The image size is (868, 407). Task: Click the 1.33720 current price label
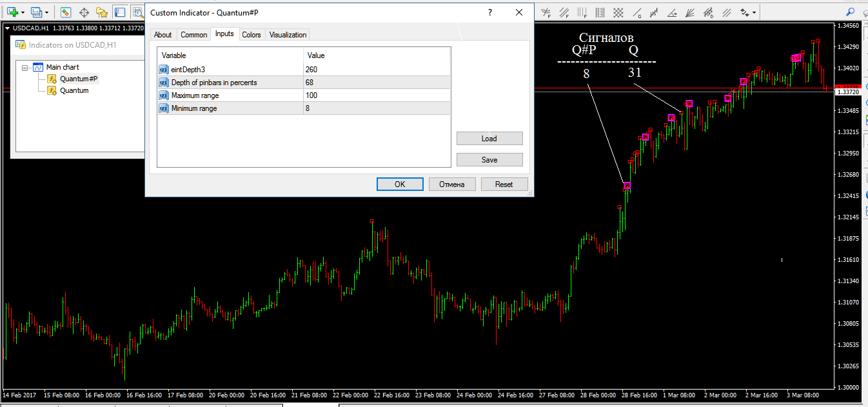coord(848,92)
